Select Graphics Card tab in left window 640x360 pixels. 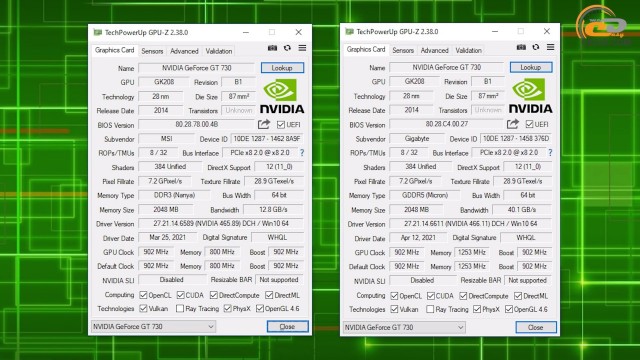point(114,50)
